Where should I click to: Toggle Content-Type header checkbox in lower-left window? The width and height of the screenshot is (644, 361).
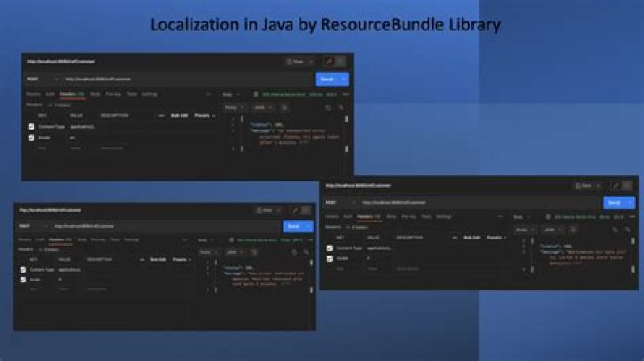tap(23, 270)
